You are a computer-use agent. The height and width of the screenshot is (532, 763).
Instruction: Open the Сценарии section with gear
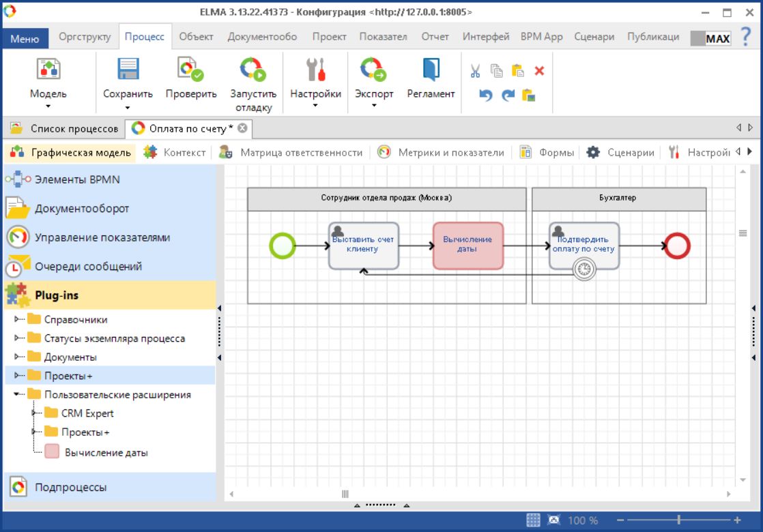pos(620,152)
